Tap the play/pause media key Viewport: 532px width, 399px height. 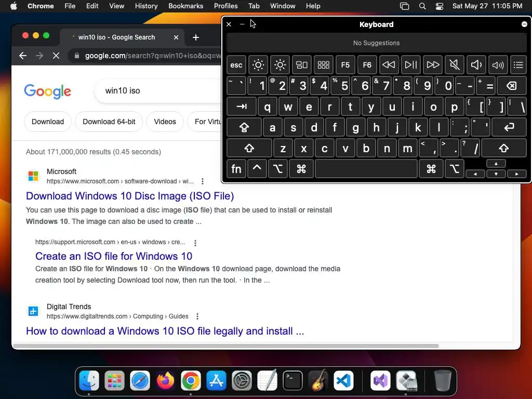410,65
